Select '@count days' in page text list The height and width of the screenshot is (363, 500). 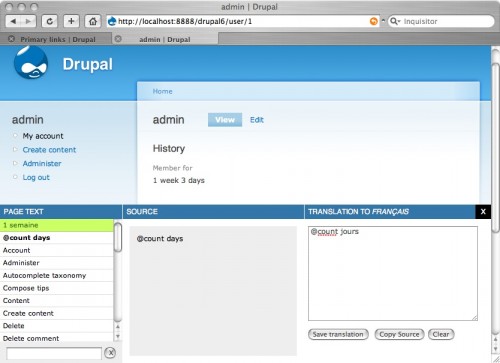(x=57, y=238)
